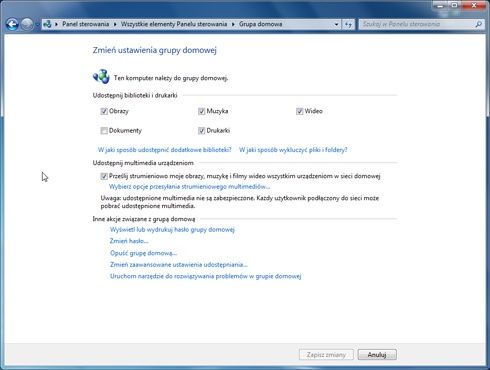490x370 pixels.
Task: Open recent pages dropdown beside Forward arrow
Action: 37,24
